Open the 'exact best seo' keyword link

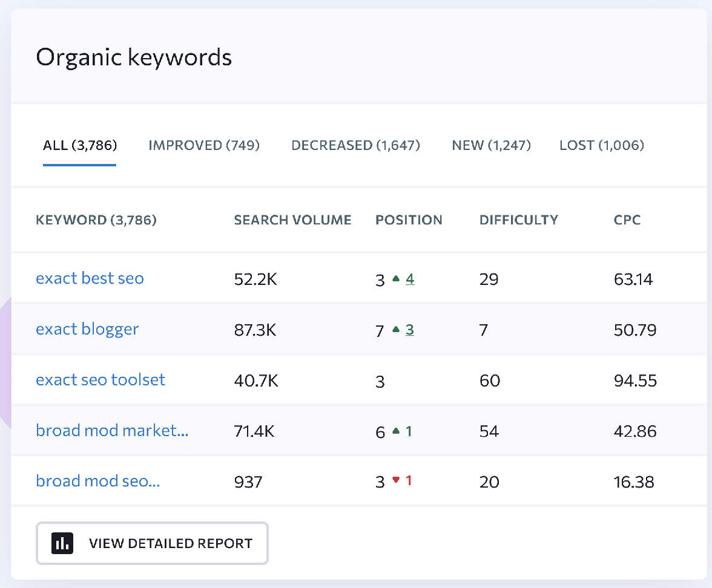(x=90, y=278)
